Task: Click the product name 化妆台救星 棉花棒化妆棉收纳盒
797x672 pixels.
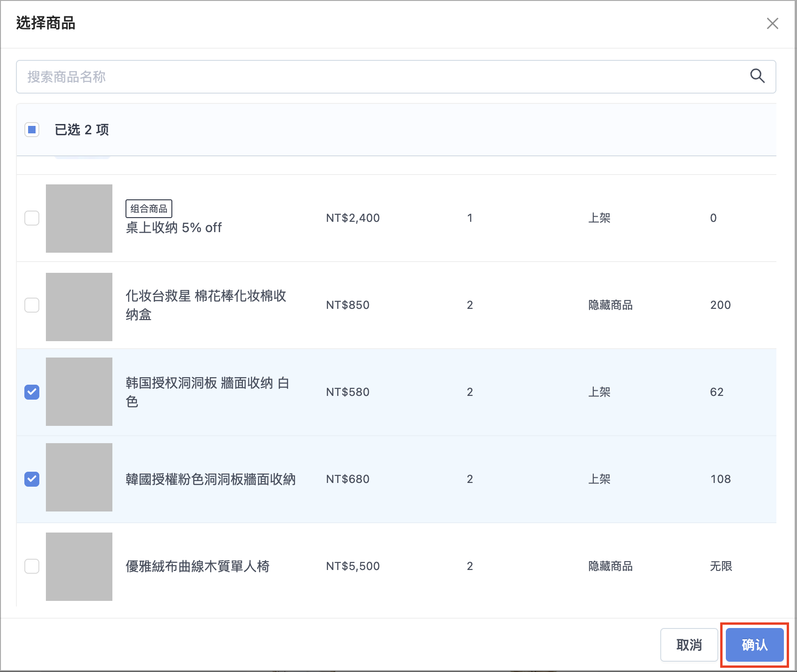Action: (206, 305)
